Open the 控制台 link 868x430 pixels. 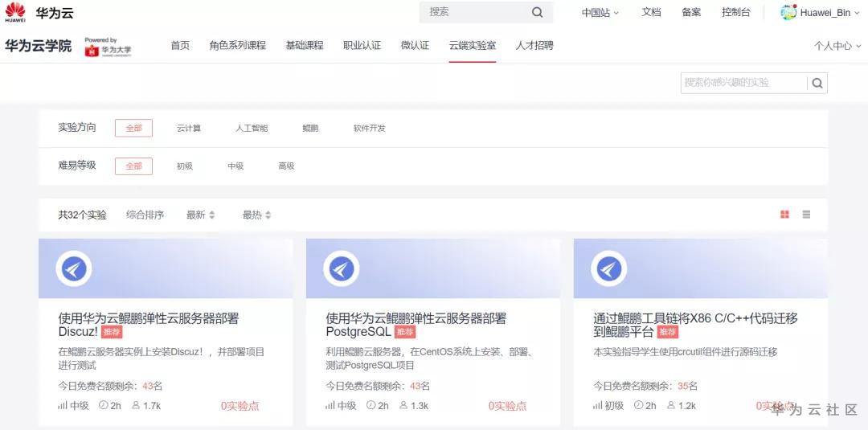point(736,12)
